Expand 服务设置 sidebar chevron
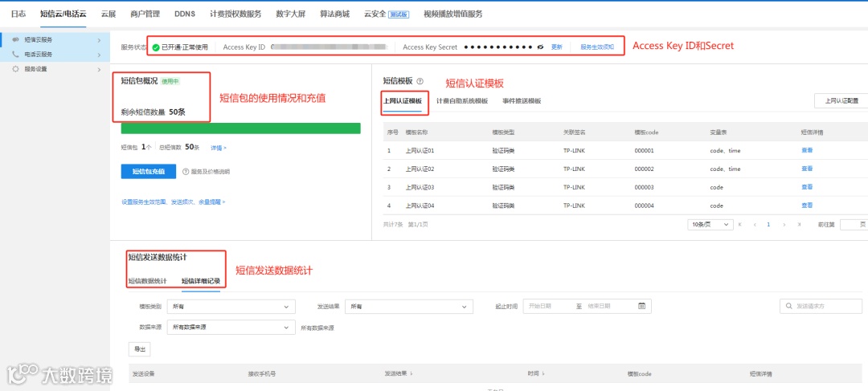Image resolution: width=868 pixels, height=391 pixels. click(99, 69)
